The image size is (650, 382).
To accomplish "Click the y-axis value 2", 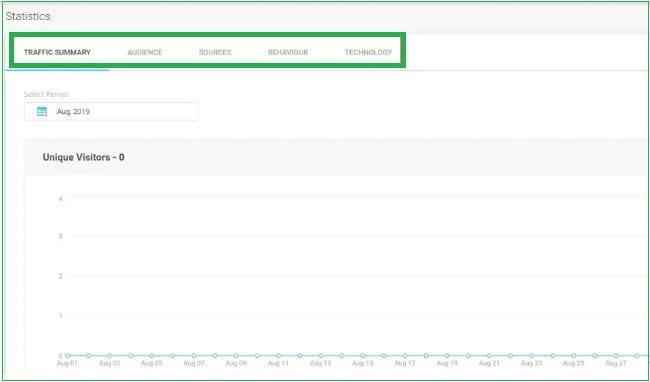I will [61, 276].
